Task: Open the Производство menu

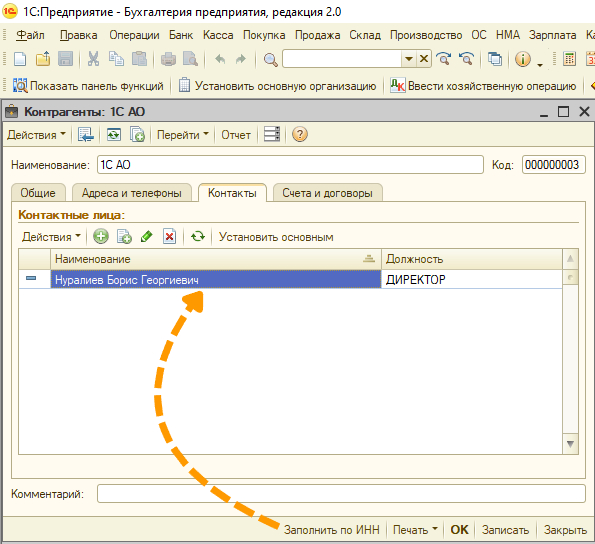Action: (x=426, y=35)
